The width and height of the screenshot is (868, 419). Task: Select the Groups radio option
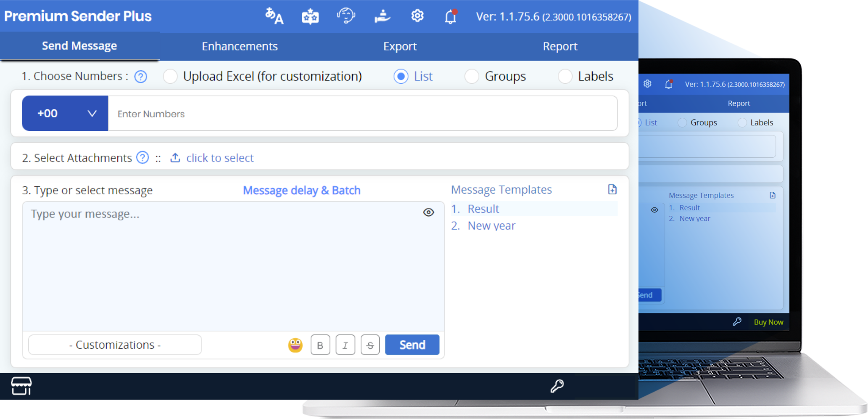point(472,77)
